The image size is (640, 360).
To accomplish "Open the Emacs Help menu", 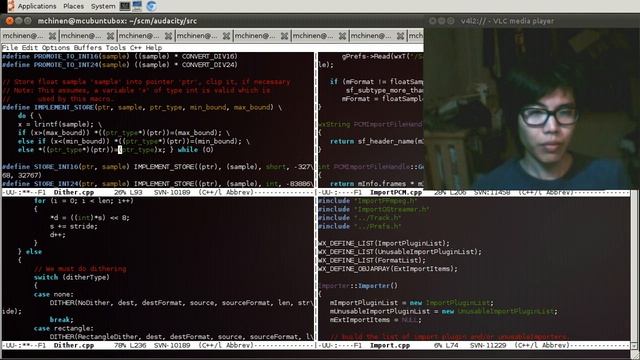I will pyautogui.click(x=154, y=48).
